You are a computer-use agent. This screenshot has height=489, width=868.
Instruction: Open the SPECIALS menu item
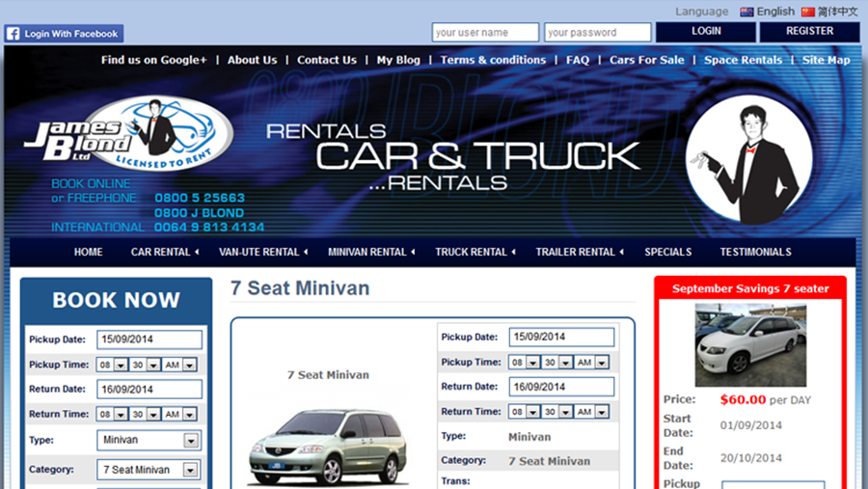[667, 252]
